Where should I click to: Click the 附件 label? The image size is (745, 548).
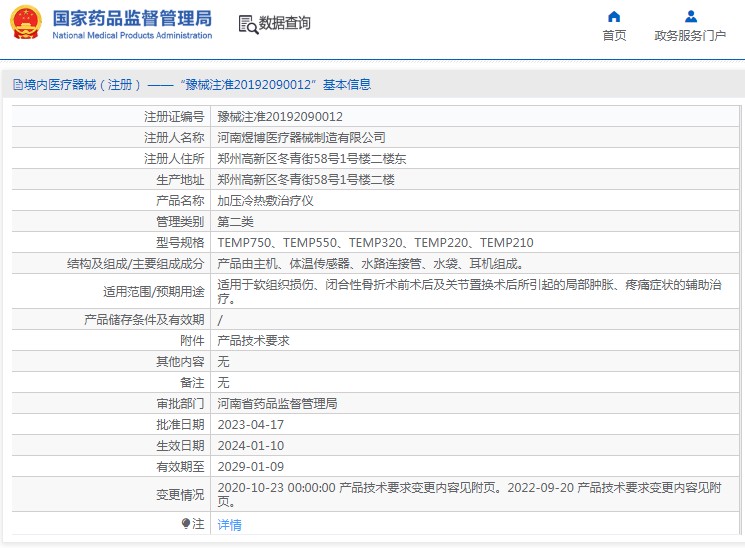(192, 341)
